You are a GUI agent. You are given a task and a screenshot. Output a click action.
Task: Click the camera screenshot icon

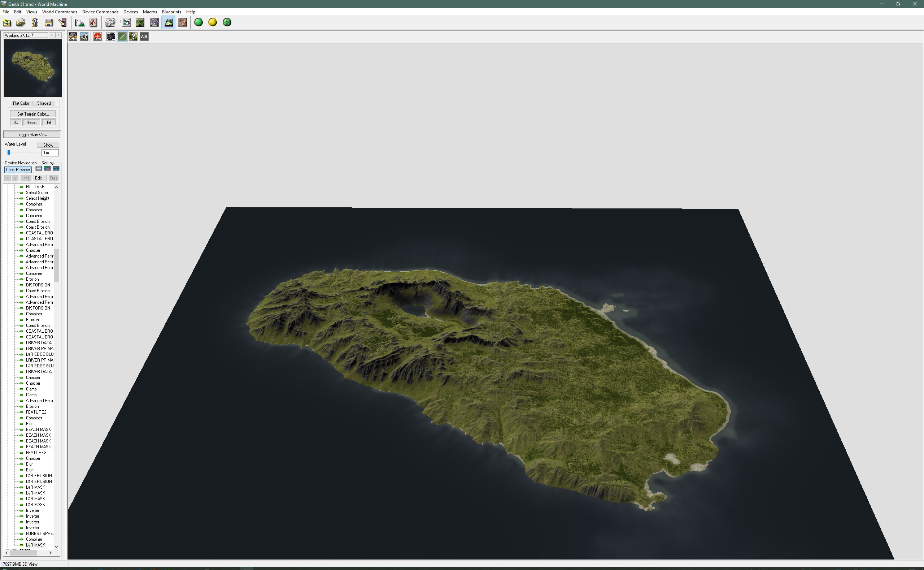(x=111, y=36)
